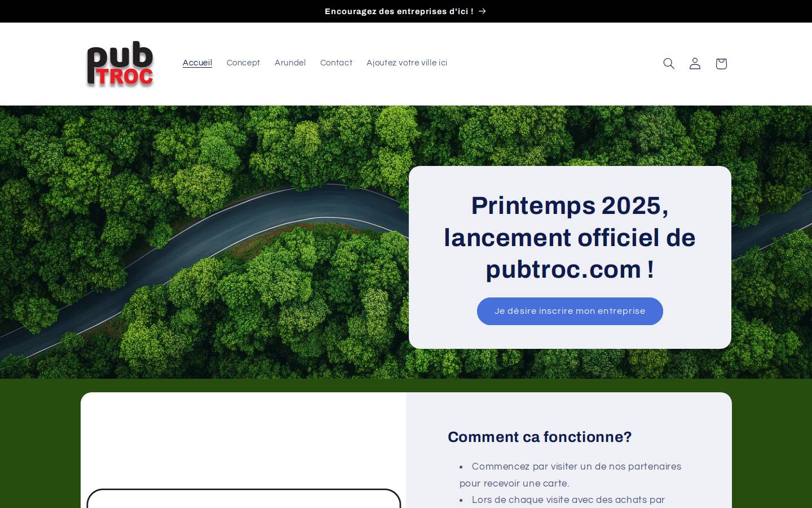The height and width of the screenshot is (508, 812).
Task: Open the search magnifier icon
Action: click(x=669, y=64)
